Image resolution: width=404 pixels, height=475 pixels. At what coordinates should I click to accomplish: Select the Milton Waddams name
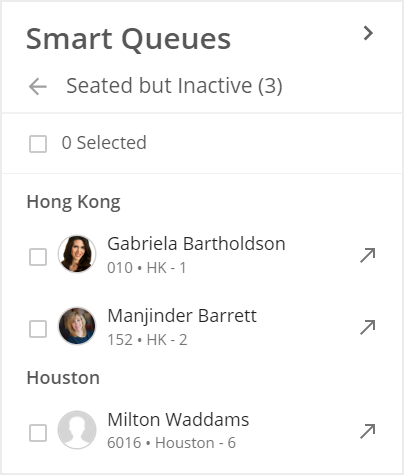(178, 420)
